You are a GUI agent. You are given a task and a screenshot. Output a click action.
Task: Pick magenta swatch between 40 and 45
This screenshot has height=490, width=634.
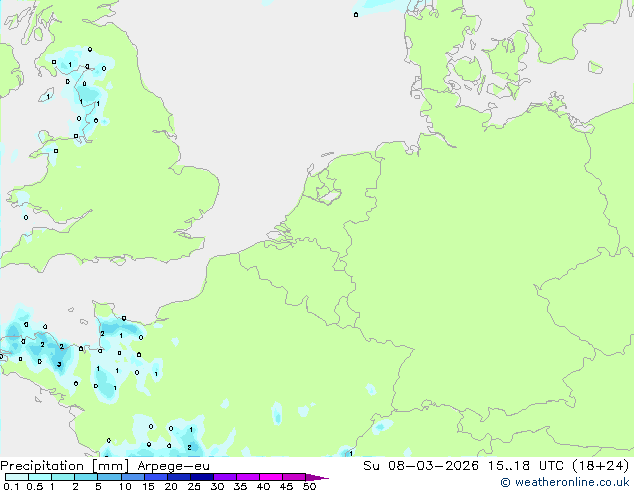(271, 477)
